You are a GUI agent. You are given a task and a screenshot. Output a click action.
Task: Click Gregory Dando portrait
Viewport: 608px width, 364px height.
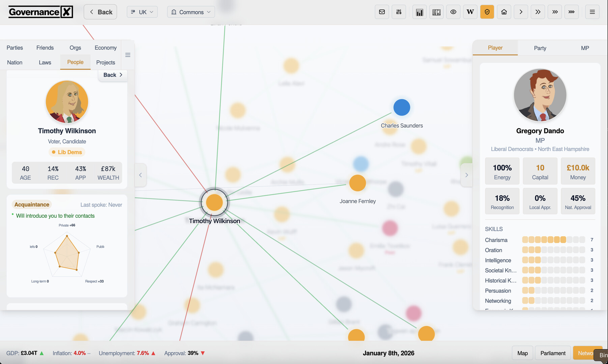(x=540, y=95)
